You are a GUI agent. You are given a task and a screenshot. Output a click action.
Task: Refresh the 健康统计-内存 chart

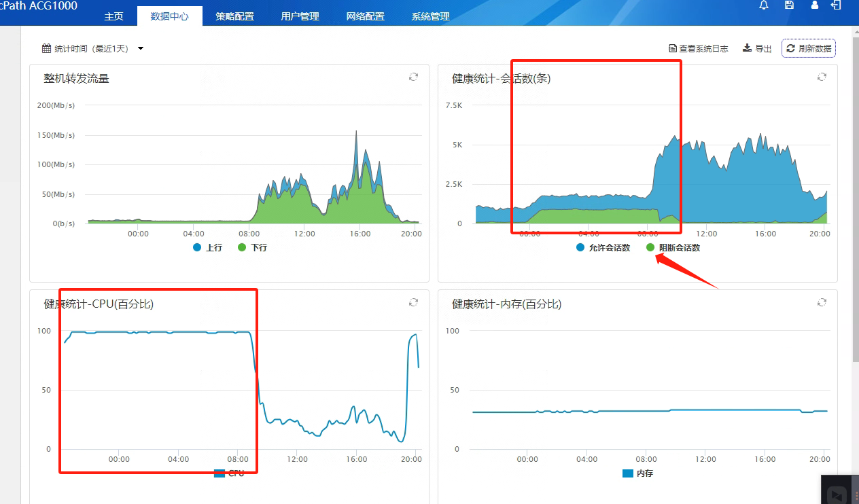pyautogui.click(x=822, y=302)
